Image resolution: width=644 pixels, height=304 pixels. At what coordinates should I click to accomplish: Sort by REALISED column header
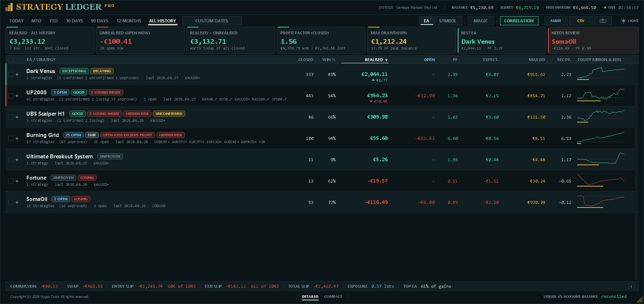point(376,60)
